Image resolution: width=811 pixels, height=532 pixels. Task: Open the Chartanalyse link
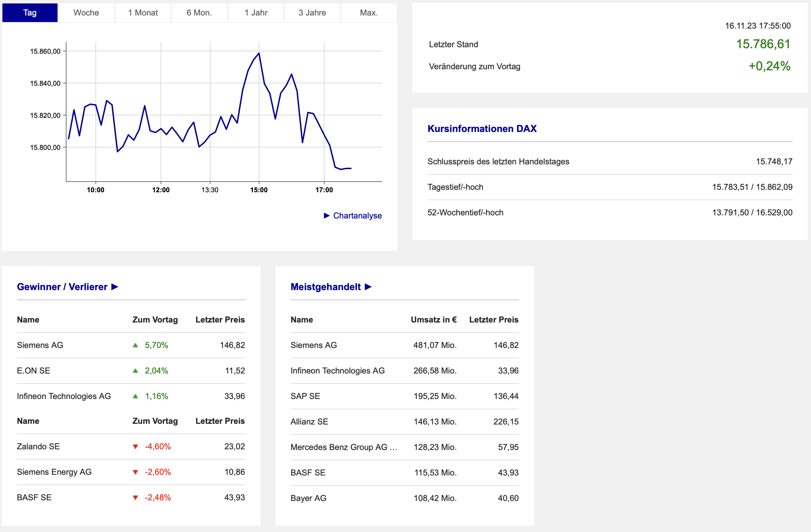pos(357,216)
